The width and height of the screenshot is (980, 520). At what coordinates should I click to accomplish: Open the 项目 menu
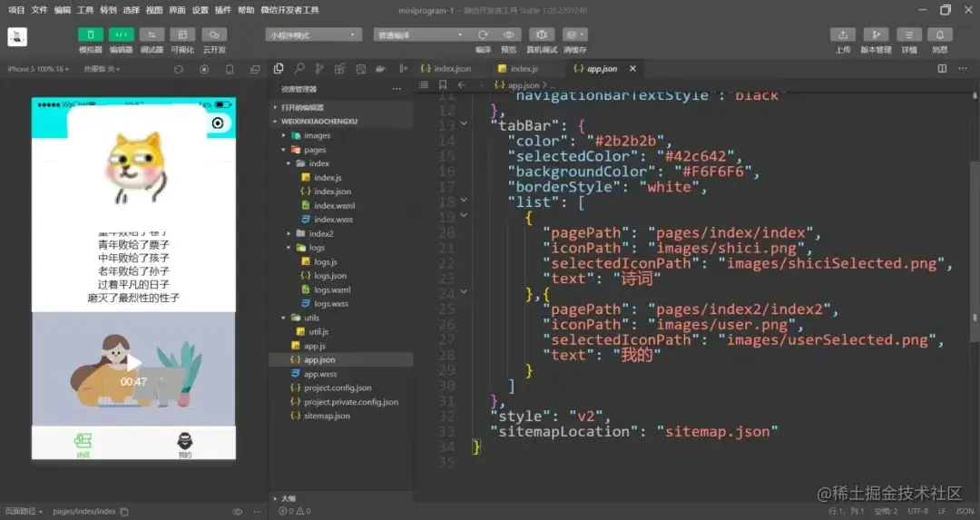(16, 10)
